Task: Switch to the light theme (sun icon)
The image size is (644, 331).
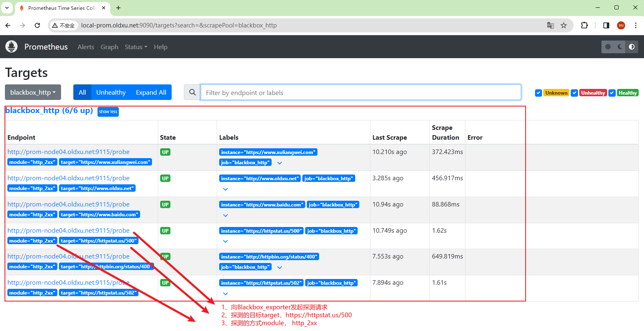Action: pyautogui.click(x=608, y=47)
